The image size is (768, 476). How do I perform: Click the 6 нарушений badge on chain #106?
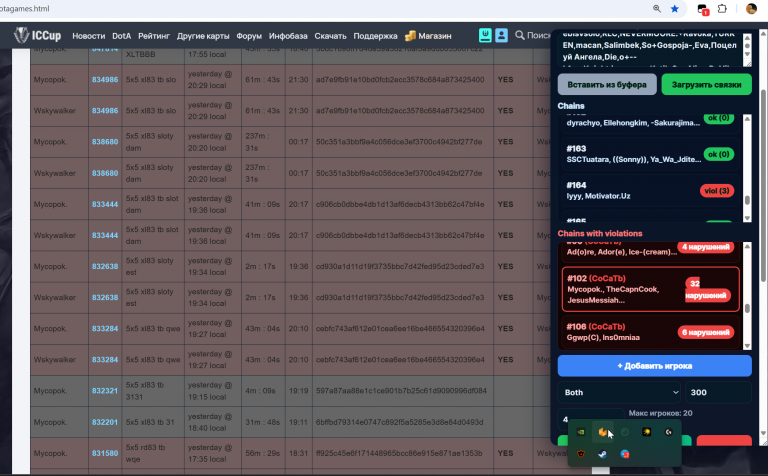click(x=705, y=332)
